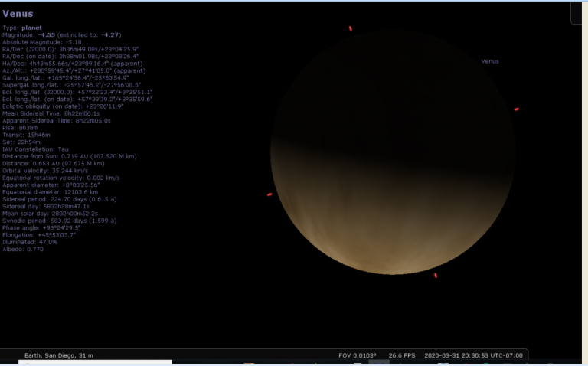Click the 26.6 FPS indicator
The image size is (588, 366).
(401, 355)
